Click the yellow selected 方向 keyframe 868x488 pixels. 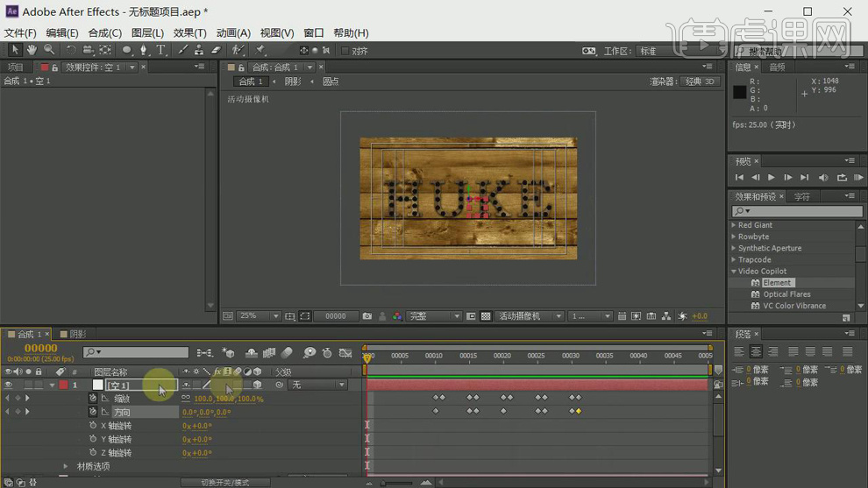[x=579, y=411]
